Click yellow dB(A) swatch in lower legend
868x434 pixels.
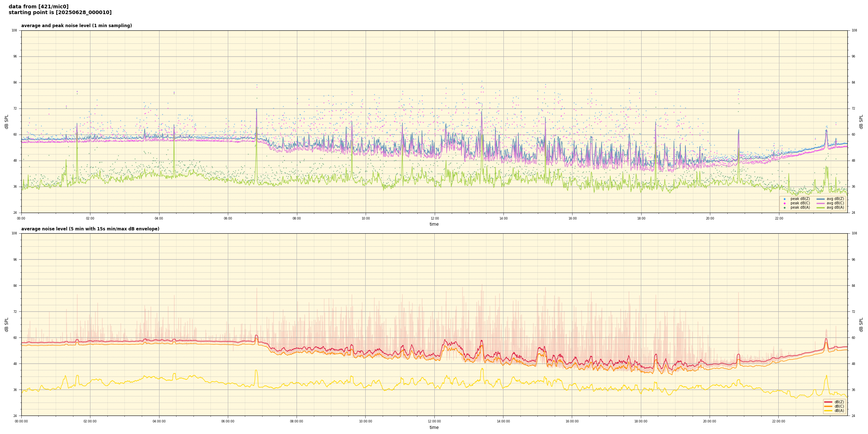(828, 410)
